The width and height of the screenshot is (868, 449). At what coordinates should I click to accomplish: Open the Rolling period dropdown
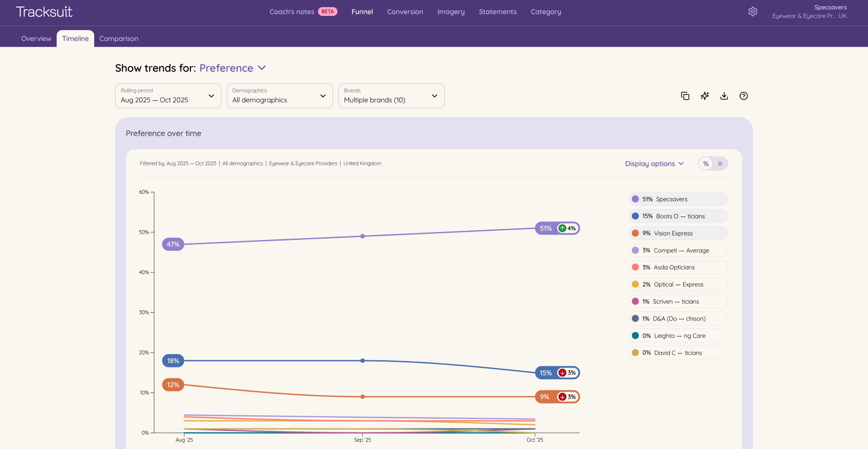click(x=168, y=96)
